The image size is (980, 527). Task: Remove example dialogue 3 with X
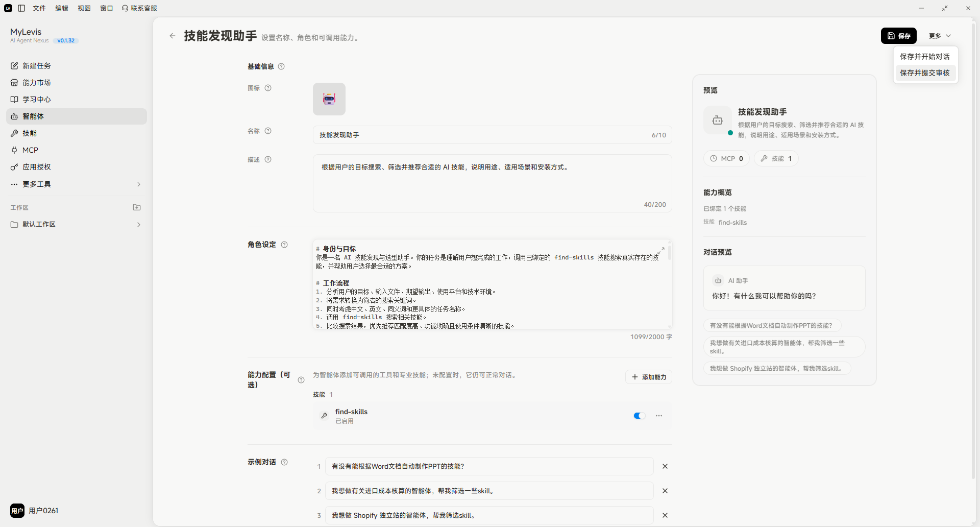coord(665,515)
